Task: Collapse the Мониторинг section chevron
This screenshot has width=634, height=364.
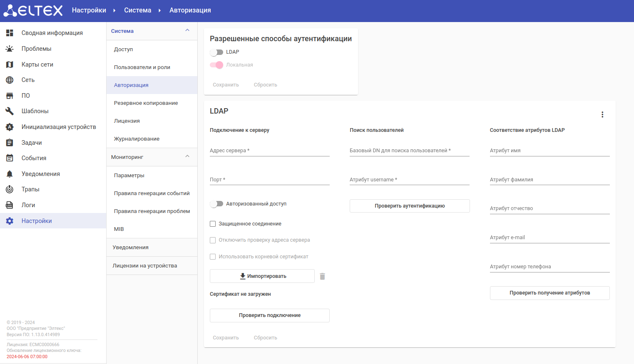Action: [187, 157]
